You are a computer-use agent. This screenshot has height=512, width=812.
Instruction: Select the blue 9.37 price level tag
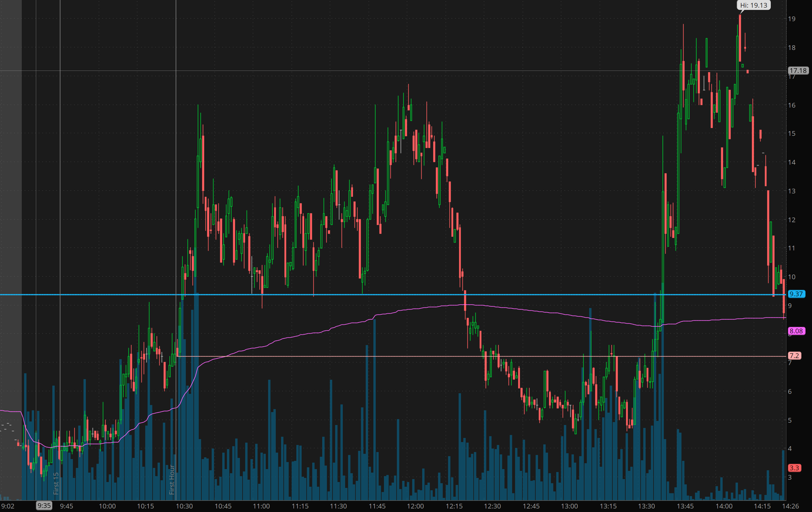click(796, 294)
